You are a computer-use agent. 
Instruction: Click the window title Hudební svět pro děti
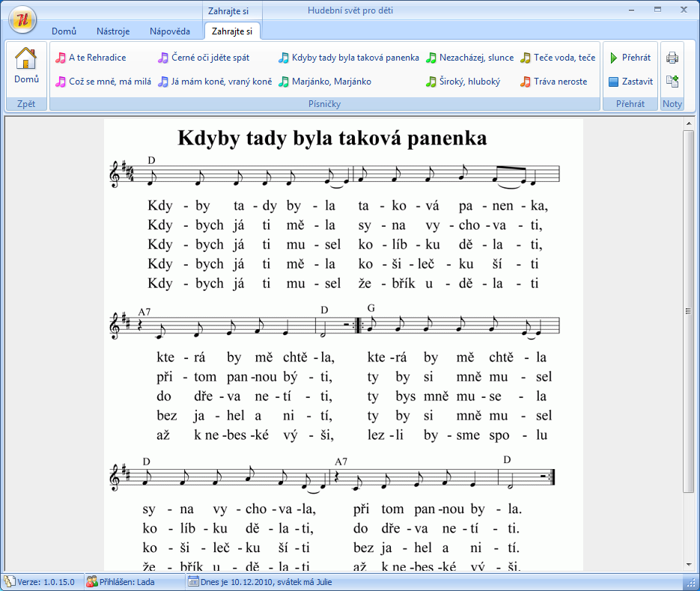[x=350, y=10]
